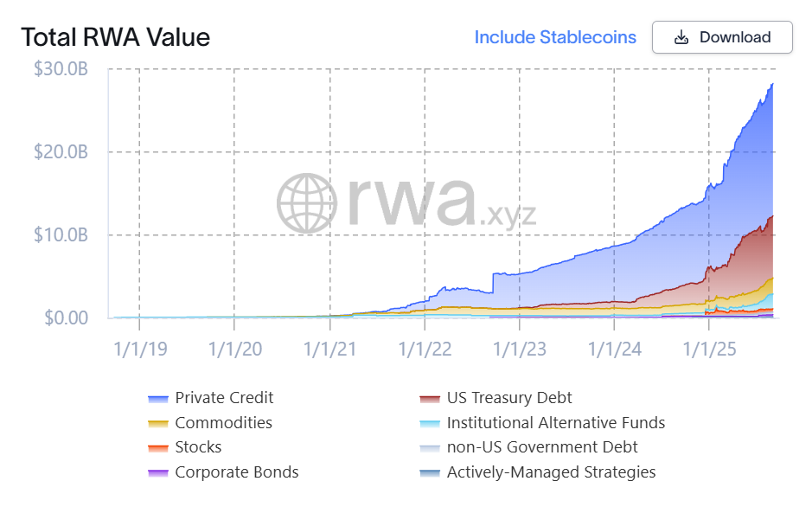Click the yellow Commodities legend marker
The width and height of the screenshot is (812, 526).
[x=157, y=423]
